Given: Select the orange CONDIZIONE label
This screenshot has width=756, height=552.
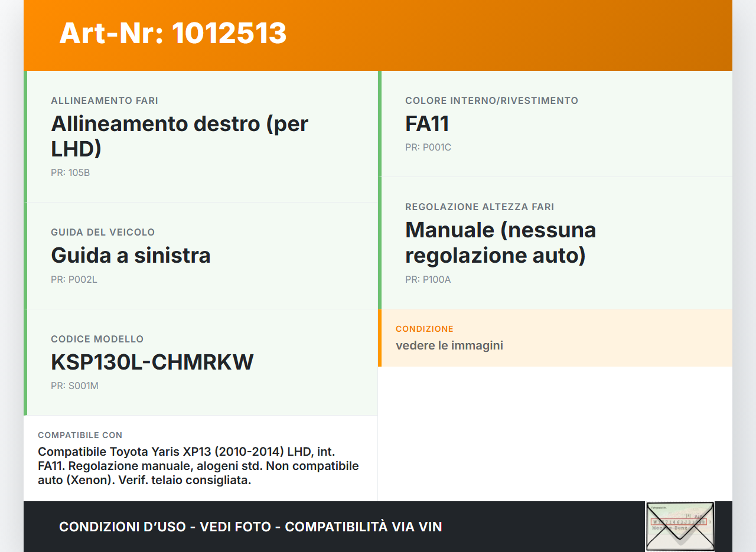Looking at the screenshot, I should (x=425, y=329).
